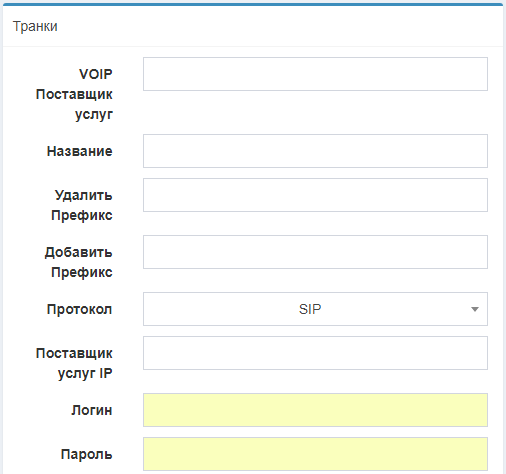
Task: Click the Добавить Префикс label
Action: (79, 262)
